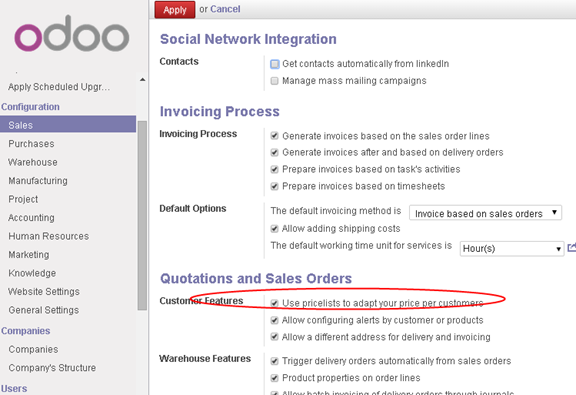Click the Cancel link

point(225,9)
